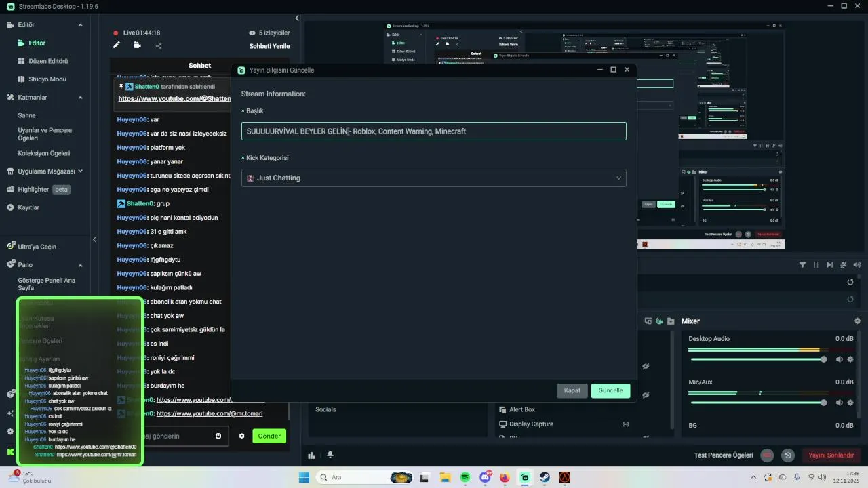Click the Kick logo at sidebar bottom
The image size is (868, 488).
coord(10,452)
